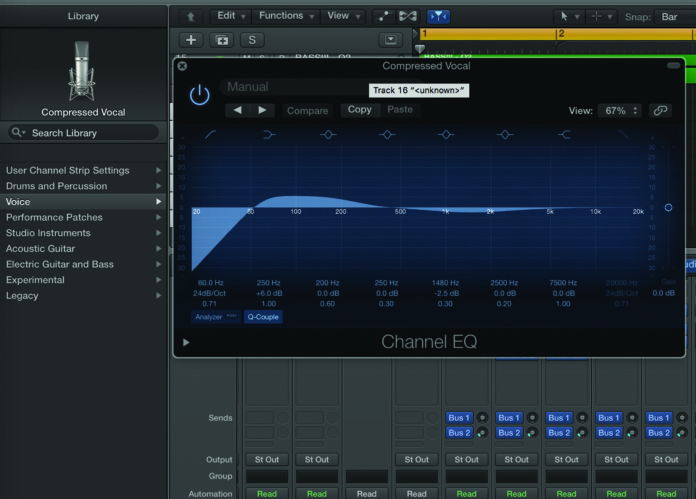Image resolution: width=696 pixels, height=499 pixels.
Task: Expand the Channel EQ extended parameters triangle
Action: tap(186, 342)
